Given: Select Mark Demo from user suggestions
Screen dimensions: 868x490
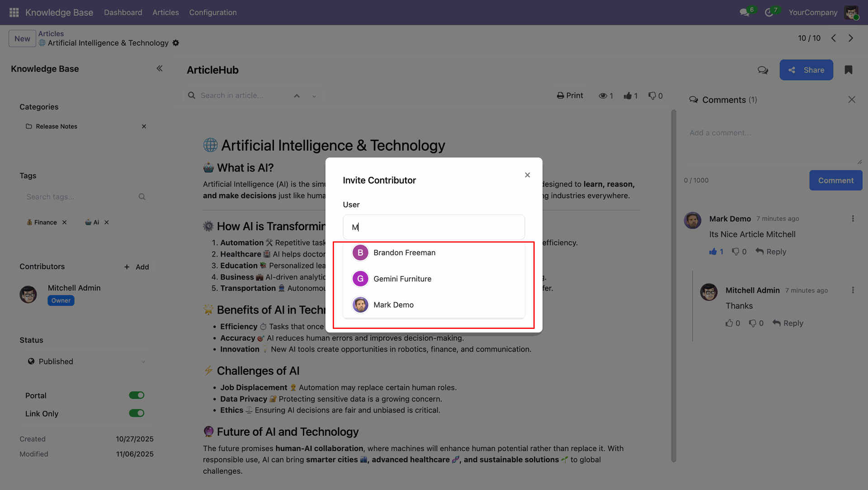Looking at the screenshot, I should coord(393,305).
